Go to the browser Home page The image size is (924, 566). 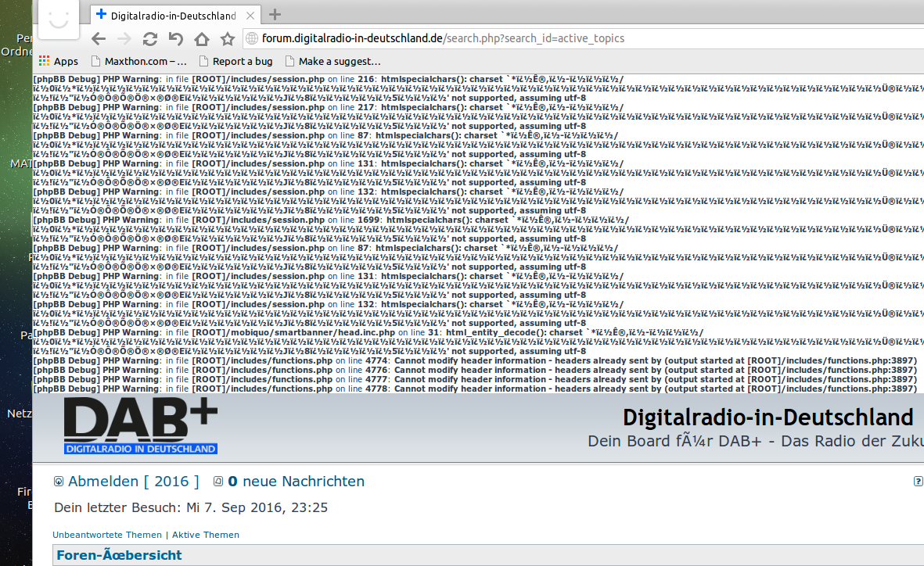202,39
